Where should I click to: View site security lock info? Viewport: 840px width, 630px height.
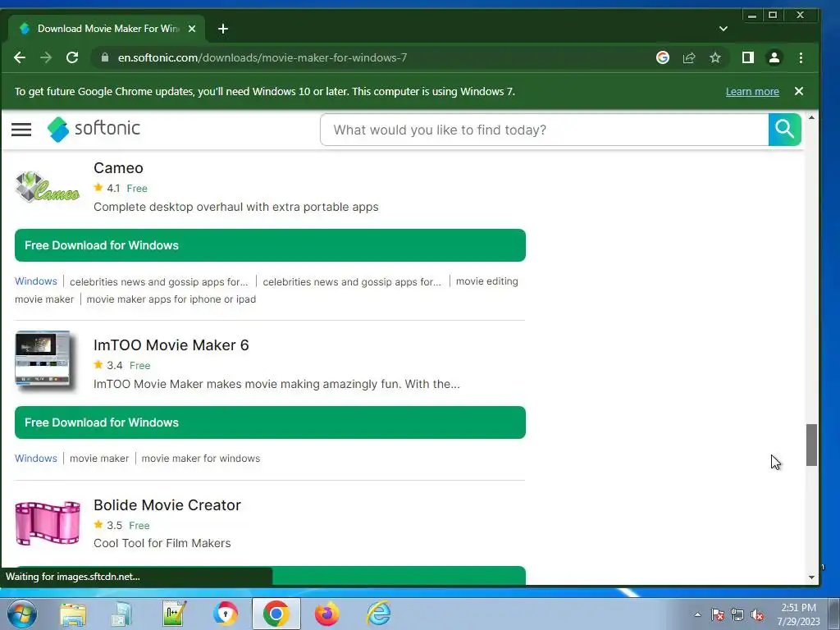pyautogui.click(x=105, y=58)
